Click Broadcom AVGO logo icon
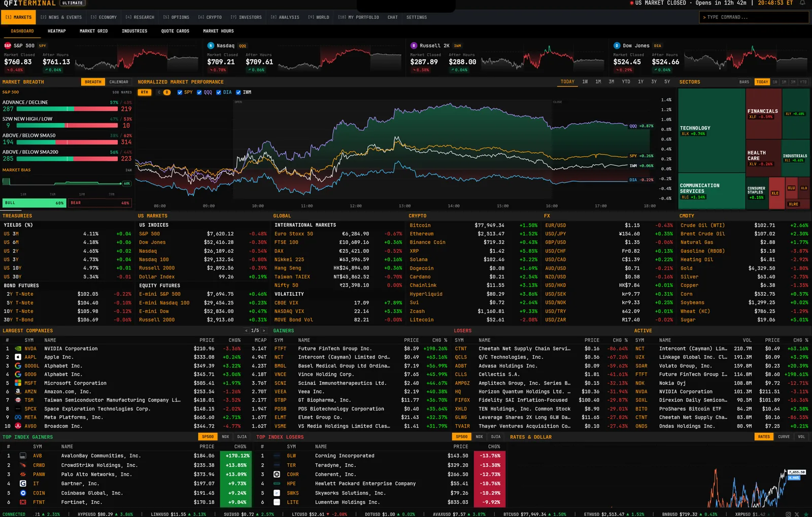This screenshot has width=812, height=517. pyautogui.click(x=18, y=426)
